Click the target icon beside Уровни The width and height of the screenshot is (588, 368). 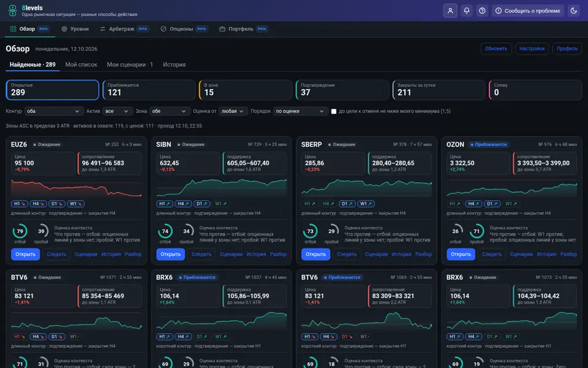coord(64,29)
